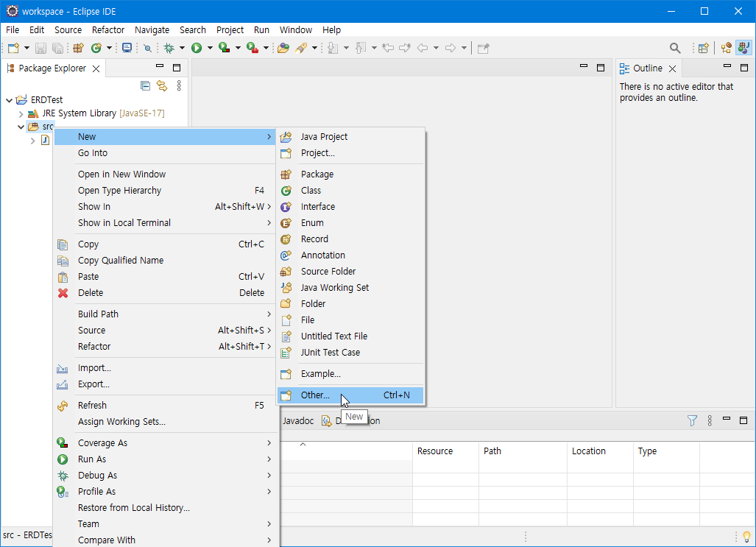Image resolution: width=756 pixels, height=547 pixels.
Task: Select Delete in the context menu
Action: [164, 293]
